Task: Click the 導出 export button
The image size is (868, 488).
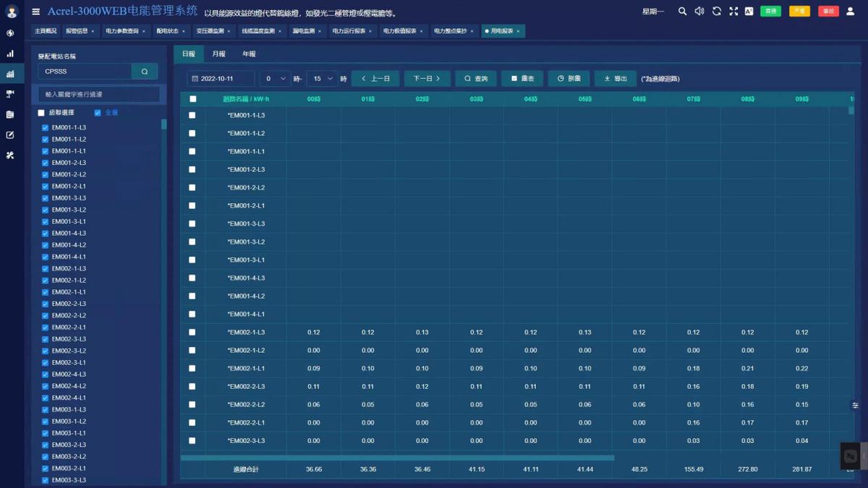Action: pos(616,79)
